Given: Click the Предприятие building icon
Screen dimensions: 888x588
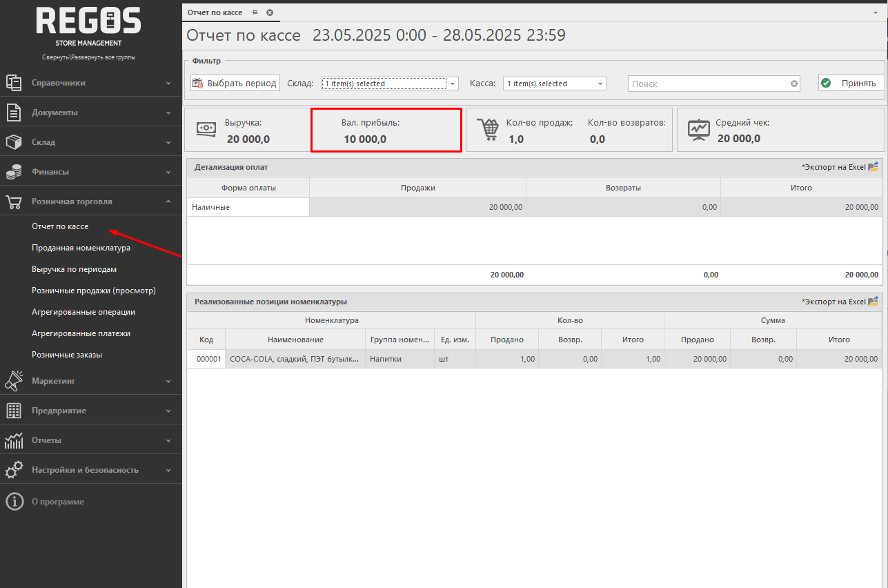Looking at the screenshot, I should [x=14, y=411].
